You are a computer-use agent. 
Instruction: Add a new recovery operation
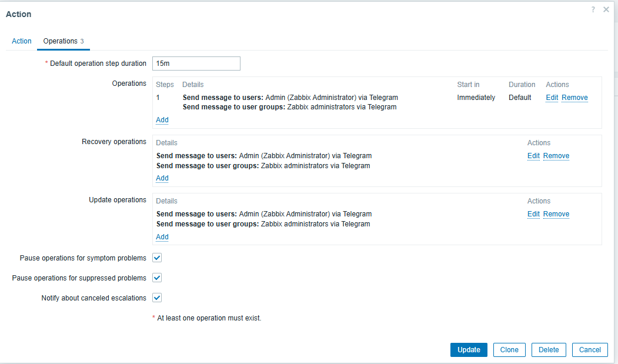pyautogui.click(x=162, y=178)
